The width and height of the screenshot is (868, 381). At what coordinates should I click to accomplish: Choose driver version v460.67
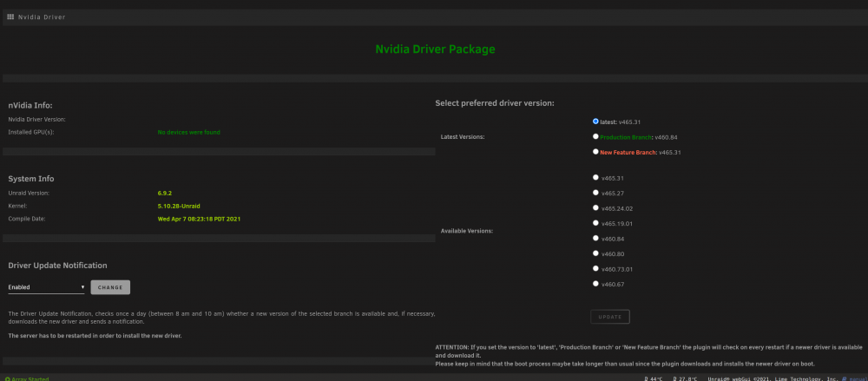click(595, 284)
